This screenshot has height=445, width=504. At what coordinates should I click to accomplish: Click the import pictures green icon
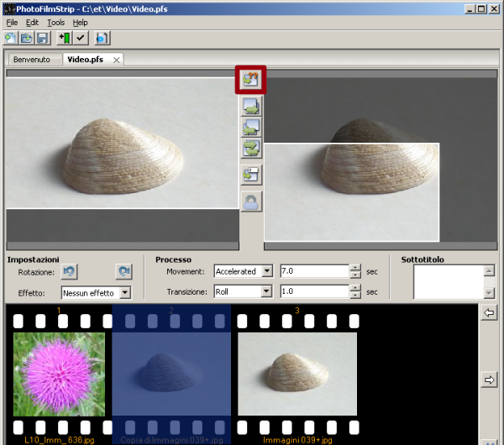coord(64,39)
